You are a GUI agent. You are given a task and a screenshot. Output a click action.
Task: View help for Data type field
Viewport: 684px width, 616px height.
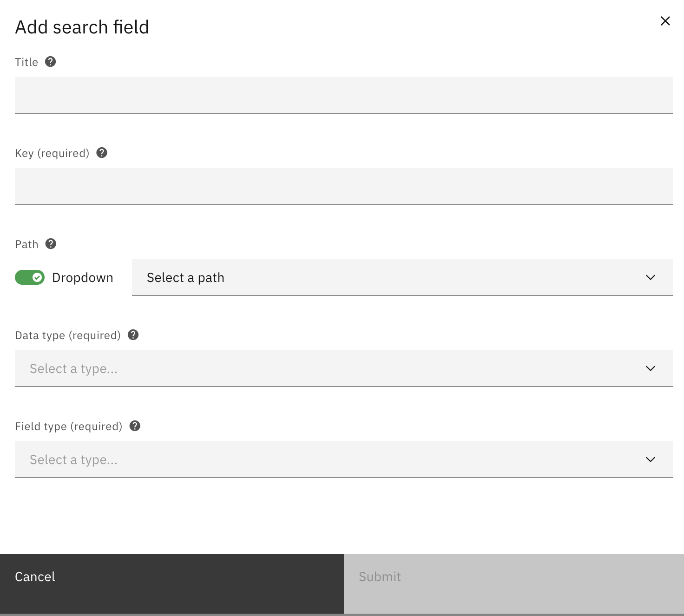tap(133, 335)
